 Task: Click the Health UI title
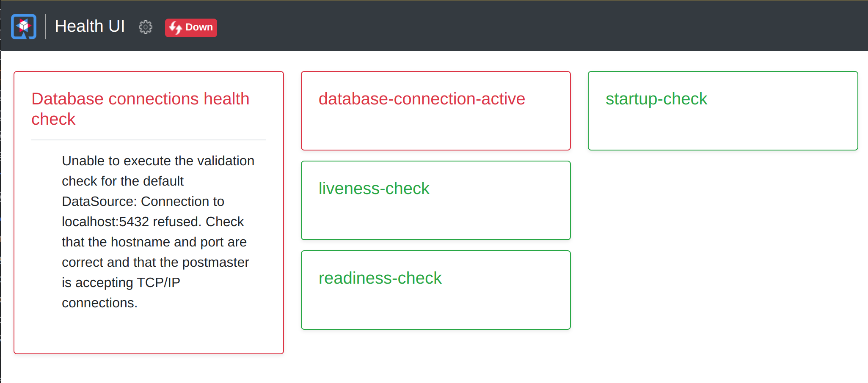[90, 26]
